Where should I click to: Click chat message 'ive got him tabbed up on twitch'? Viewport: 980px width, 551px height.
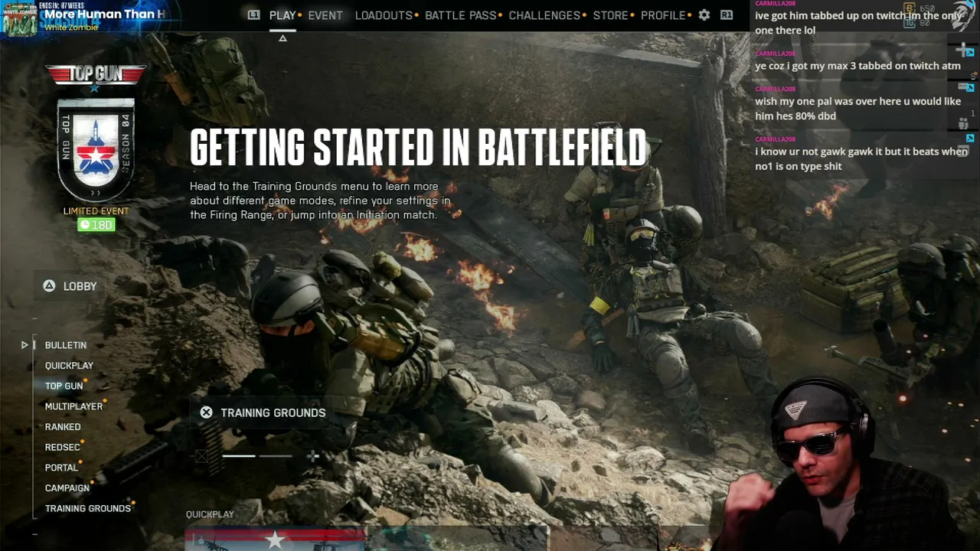(857, 23)
